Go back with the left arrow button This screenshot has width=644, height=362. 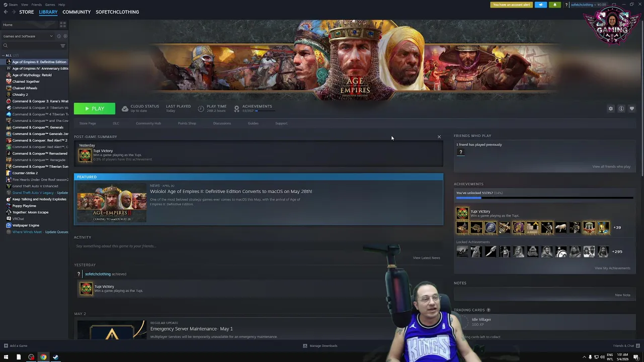click(x=6, y=12)
